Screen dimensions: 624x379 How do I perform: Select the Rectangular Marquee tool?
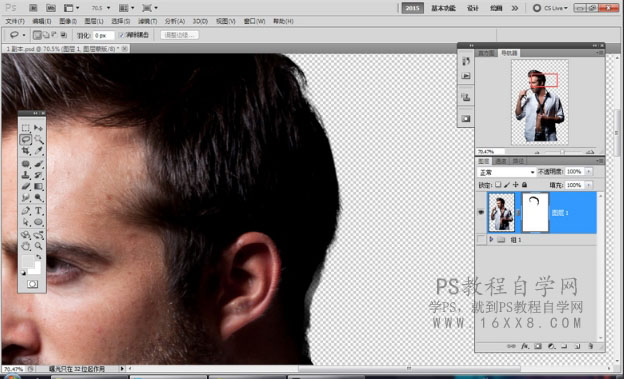[x=26, y=128]
